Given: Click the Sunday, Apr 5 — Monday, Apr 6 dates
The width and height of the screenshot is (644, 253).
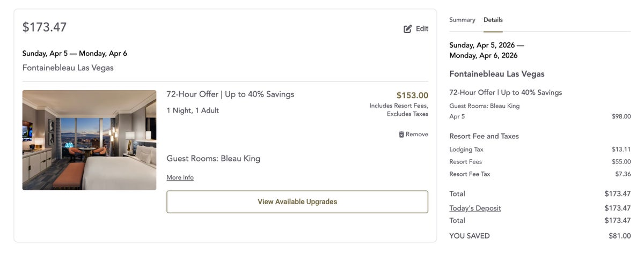Looking at the screenshot, I should click(75, 54).
